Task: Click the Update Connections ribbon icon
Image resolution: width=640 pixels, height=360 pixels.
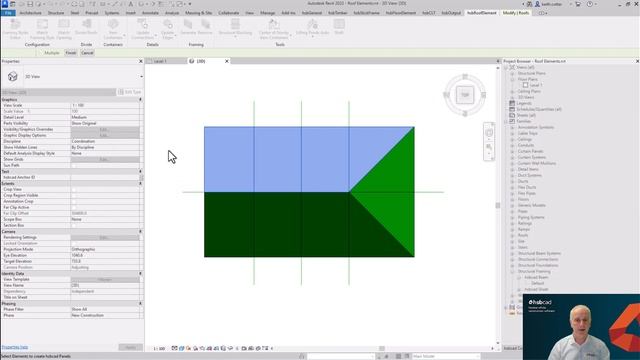Action: [142, 24]
